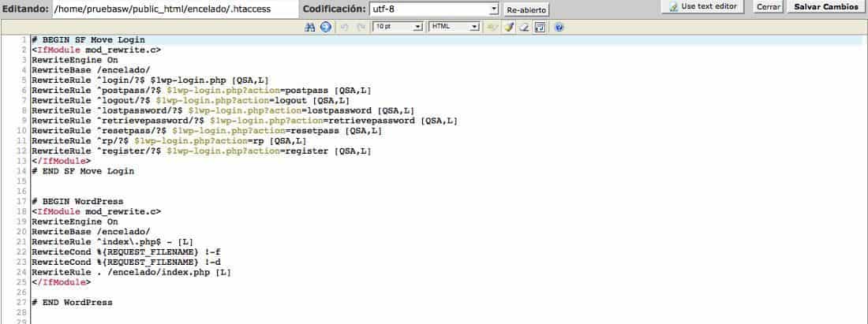
Task: Click the Cerrar button
Action: click(x=769, y=7)
